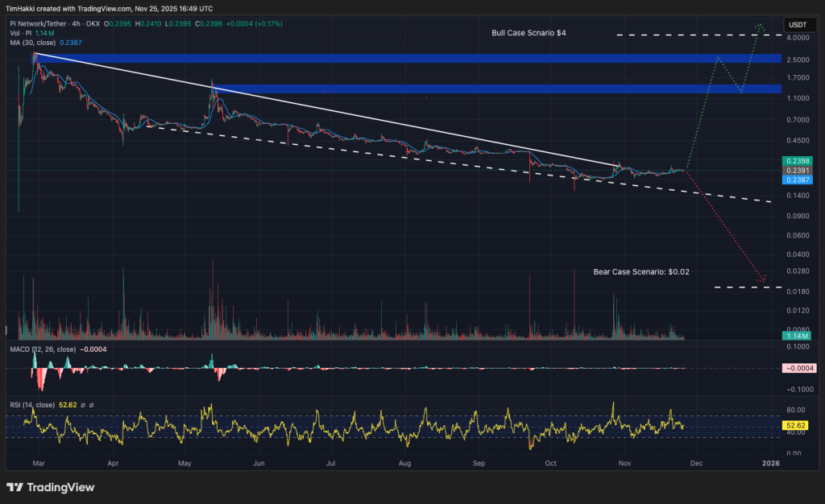Viewport: 825px width, 504px height.
Task: Click the second ø icon in RSI legend
Action: click(91, 405)
